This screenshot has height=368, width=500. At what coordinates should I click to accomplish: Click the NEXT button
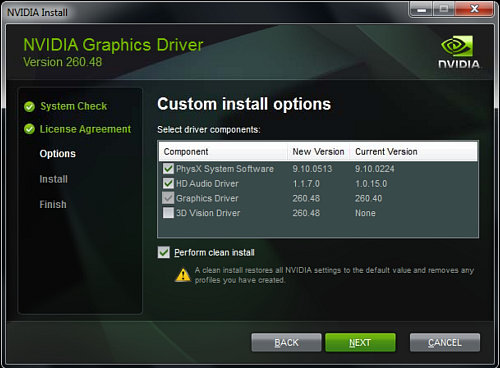[360, 342]
